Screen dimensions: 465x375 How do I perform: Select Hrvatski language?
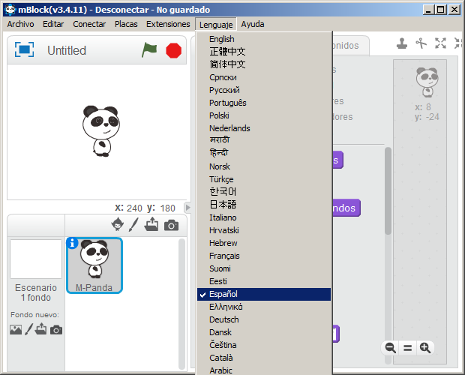(x=264, y=230)
